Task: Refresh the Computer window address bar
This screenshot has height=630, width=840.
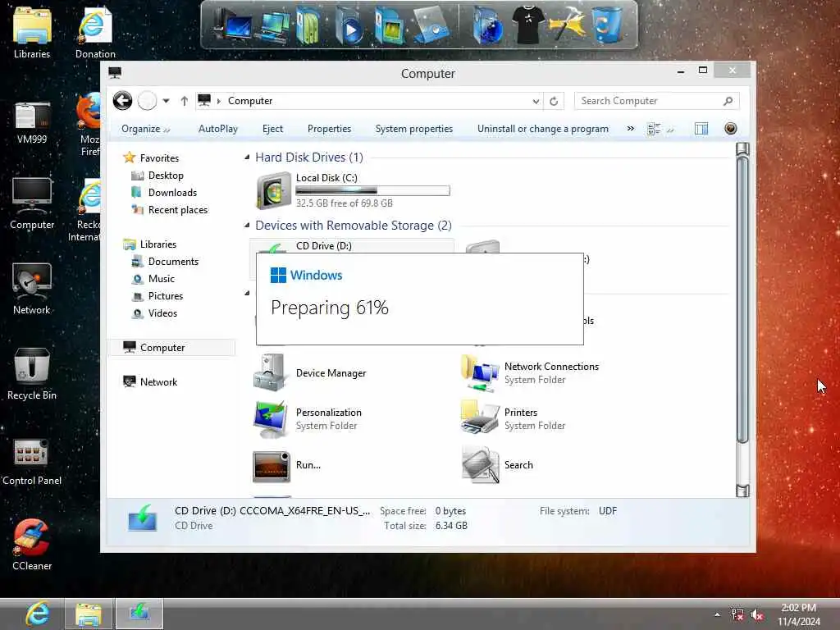Action: click(554, 101)
